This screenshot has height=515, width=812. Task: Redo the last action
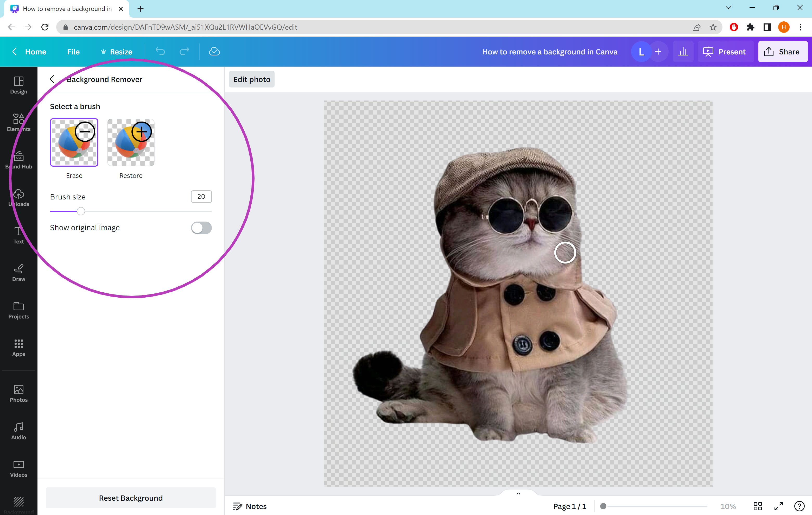tap(184, 52)
